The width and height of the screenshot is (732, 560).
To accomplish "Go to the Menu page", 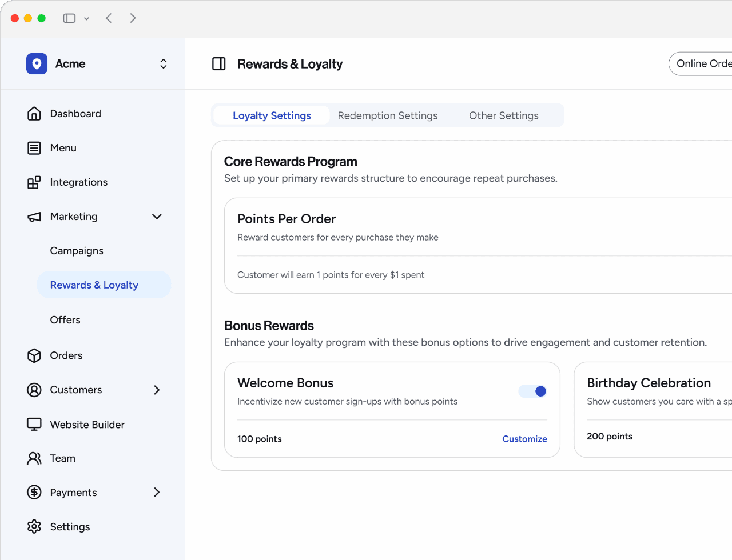I will point(63,148).
